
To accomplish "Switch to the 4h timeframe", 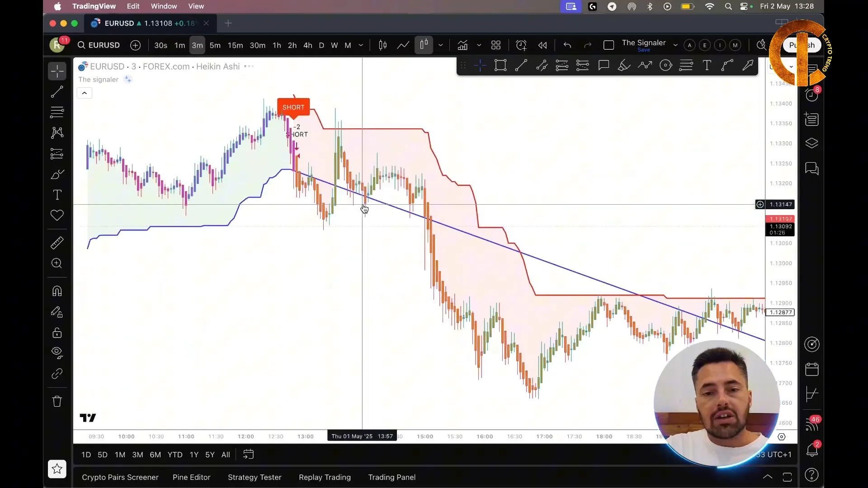I will (x=308, y=45).
